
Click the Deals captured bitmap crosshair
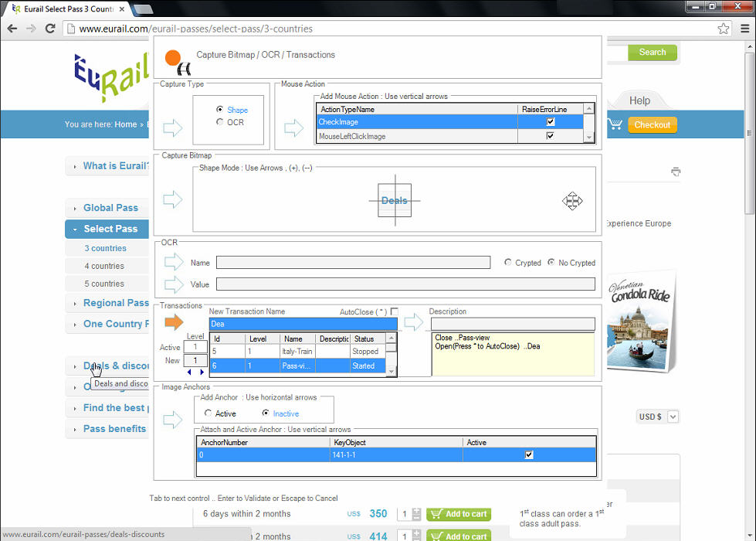(395, 200)
